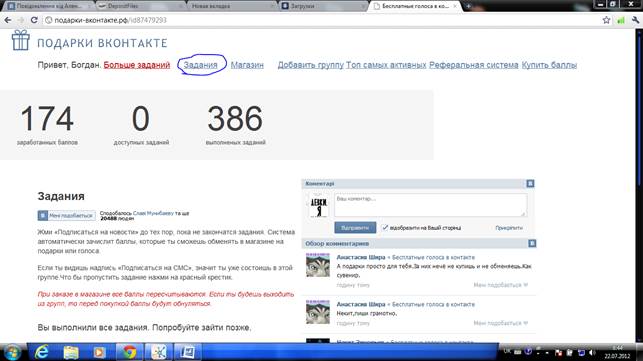Click in the comment text box
The width and height of the screenshot is (643, 361).
point(430,205)
